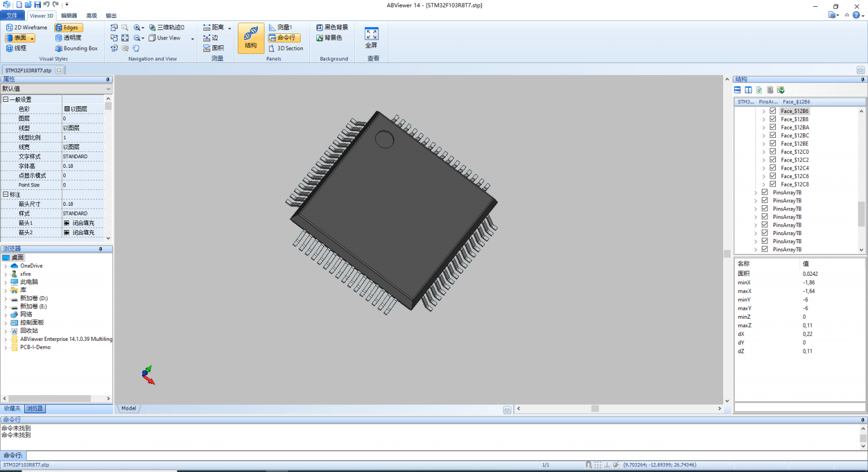Disable the Face_$12C0 checkbox in structure tree
This screenshot has height=472, width=868.
coord(772,151)
